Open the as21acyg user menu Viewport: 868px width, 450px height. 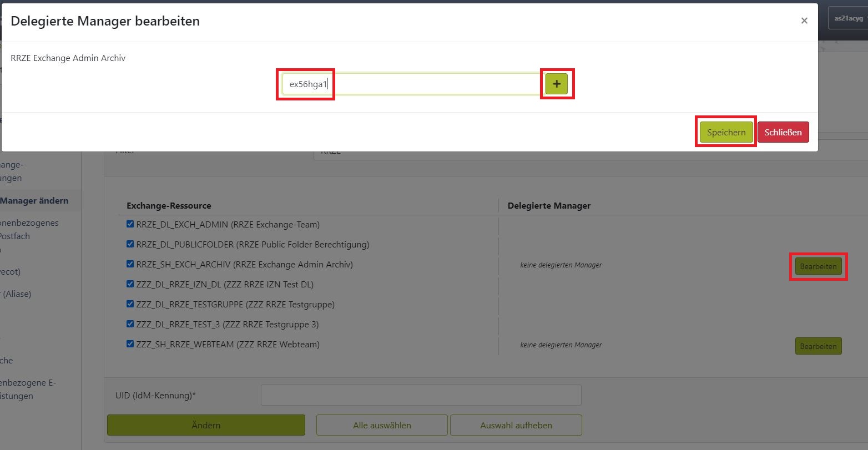[848, 18]
